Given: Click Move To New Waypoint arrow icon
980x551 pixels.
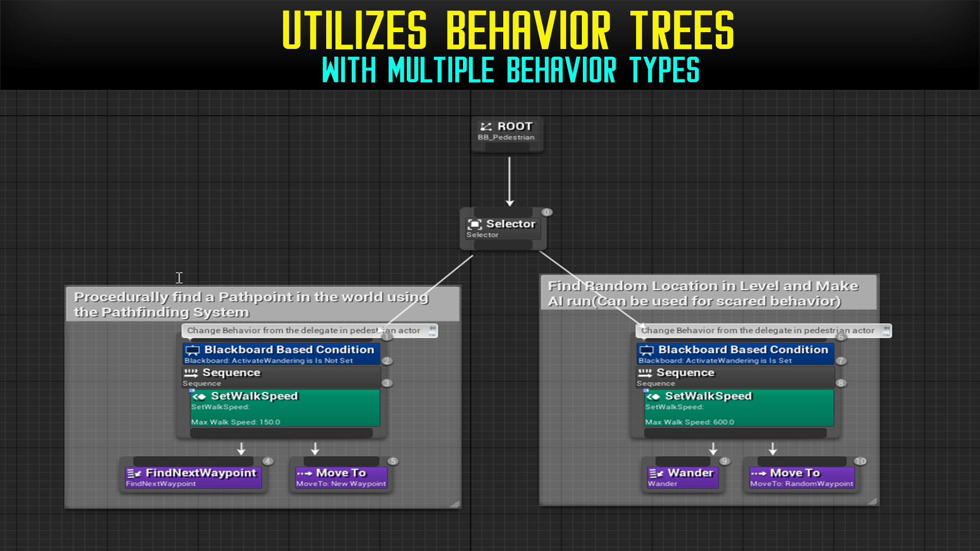Looking at the screenshot, I should click(x=304, y=473).
